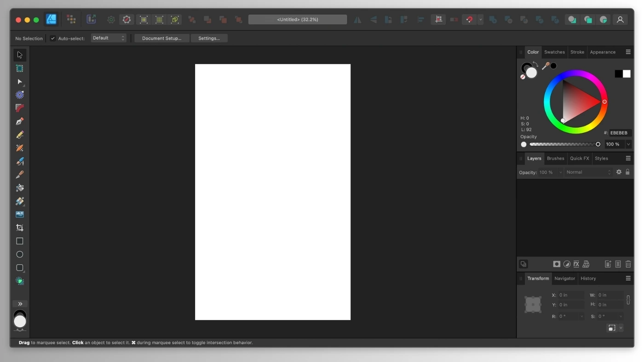Switch to the Navigator tab
The image size is (644, 362).
[564, 278]
